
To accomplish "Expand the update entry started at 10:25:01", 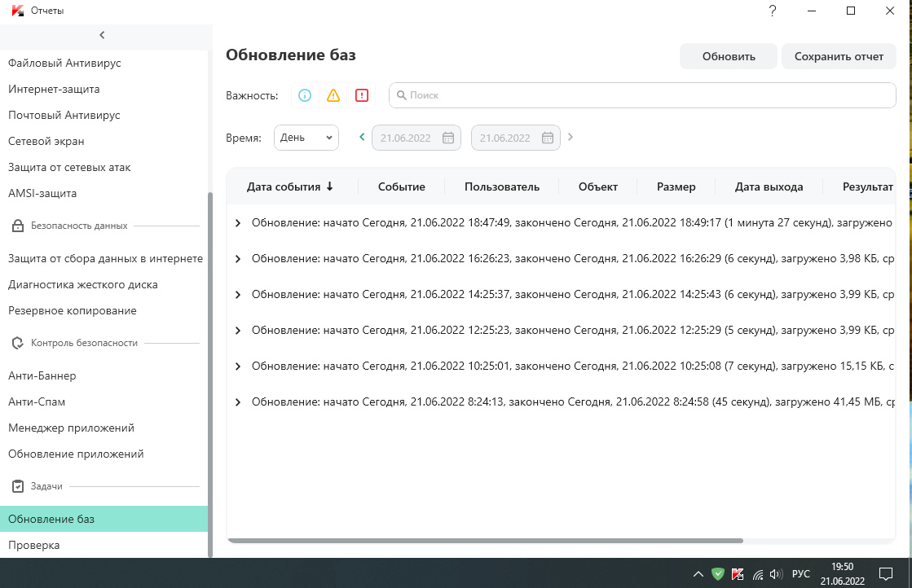I will pos(237,366).
